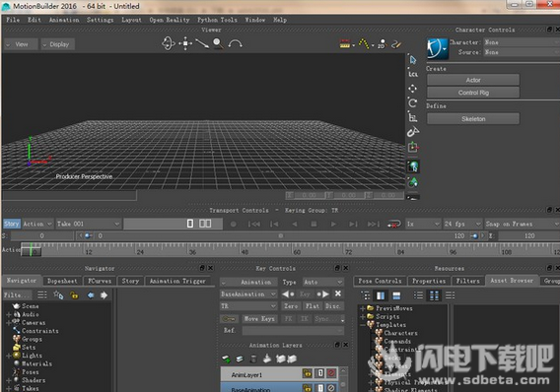
Task: Select the Travelling pan tool in Viewer
Action: point(185,43)
